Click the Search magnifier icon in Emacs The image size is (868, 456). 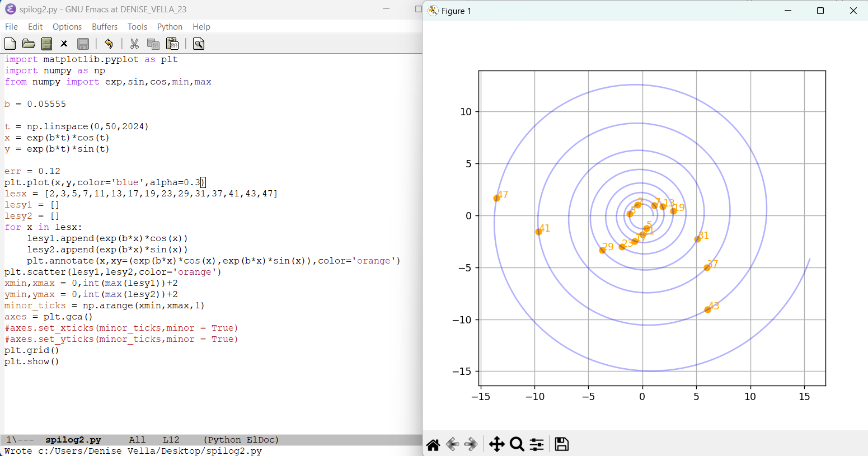[x=199, y=44]
